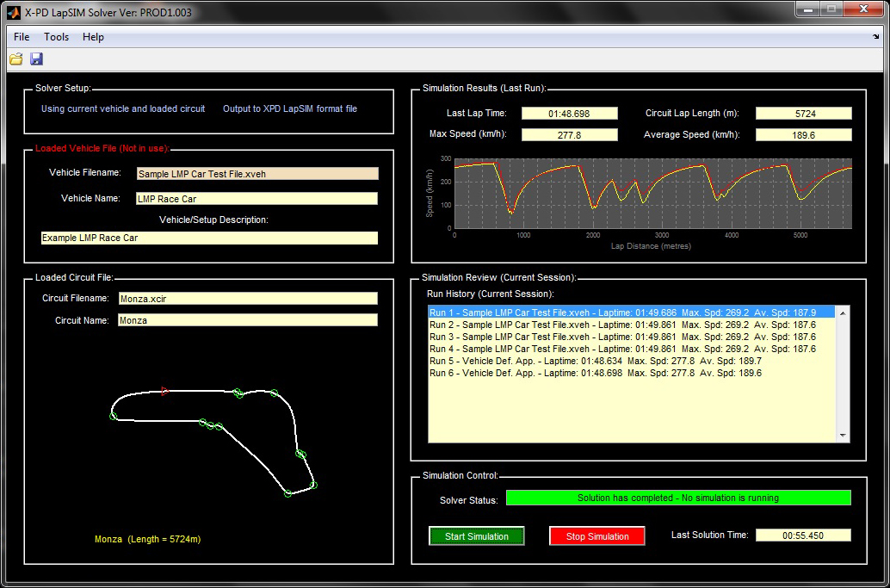Screen dimensions: 890x588
Task: Open the Help menu
Action: [x=93, y=37]
